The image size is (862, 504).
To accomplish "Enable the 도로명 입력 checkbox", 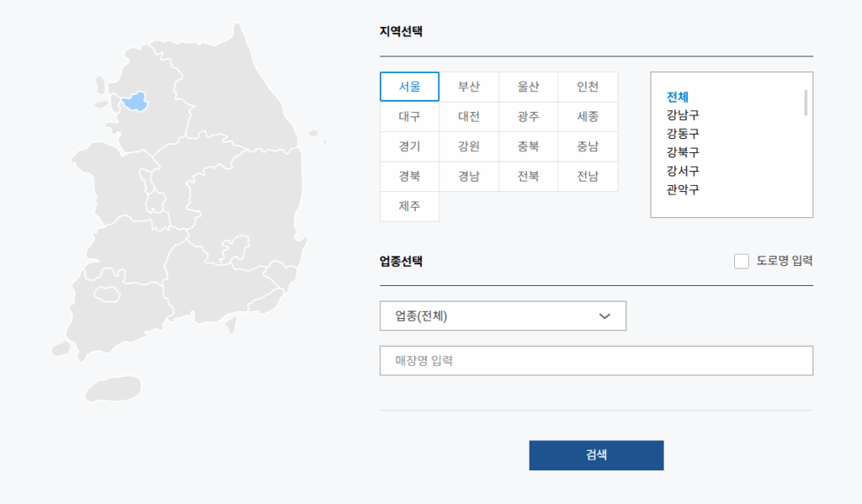I will click(x=742, y=261).
